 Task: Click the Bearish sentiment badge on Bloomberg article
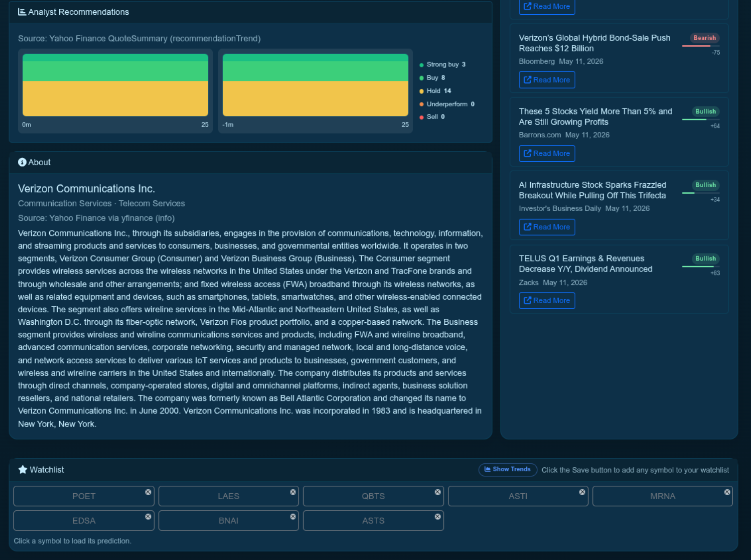704,38
